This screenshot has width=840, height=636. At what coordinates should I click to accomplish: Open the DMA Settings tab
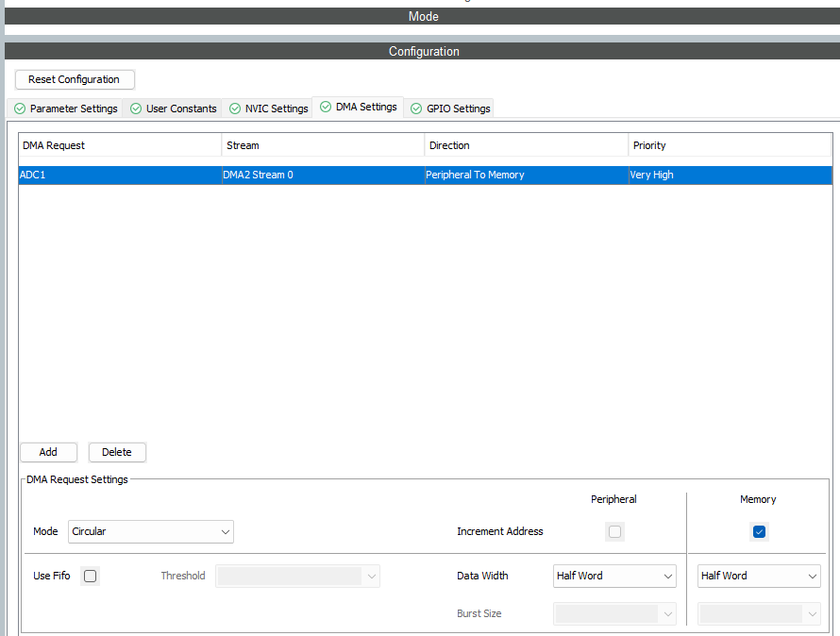click(358, 107)
